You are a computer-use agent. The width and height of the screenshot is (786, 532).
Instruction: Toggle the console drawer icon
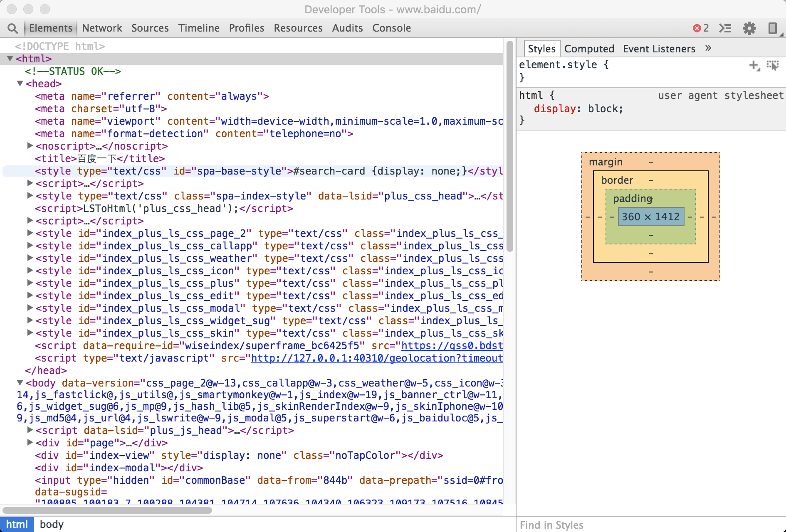[725, 28]
